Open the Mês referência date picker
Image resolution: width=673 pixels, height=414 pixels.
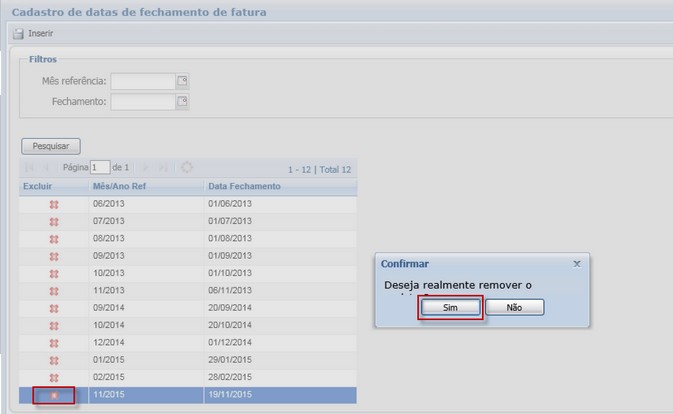(182, 81)
